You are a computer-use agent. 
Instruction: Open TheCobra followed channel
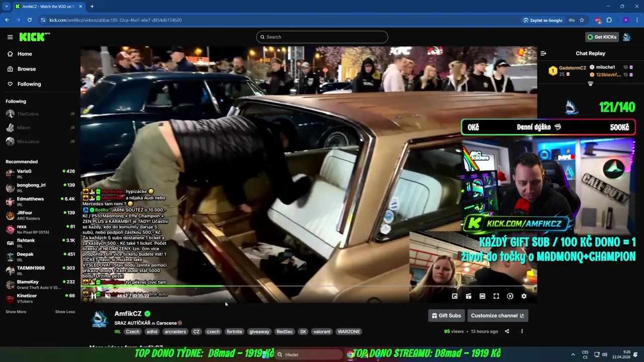(40, 114)
